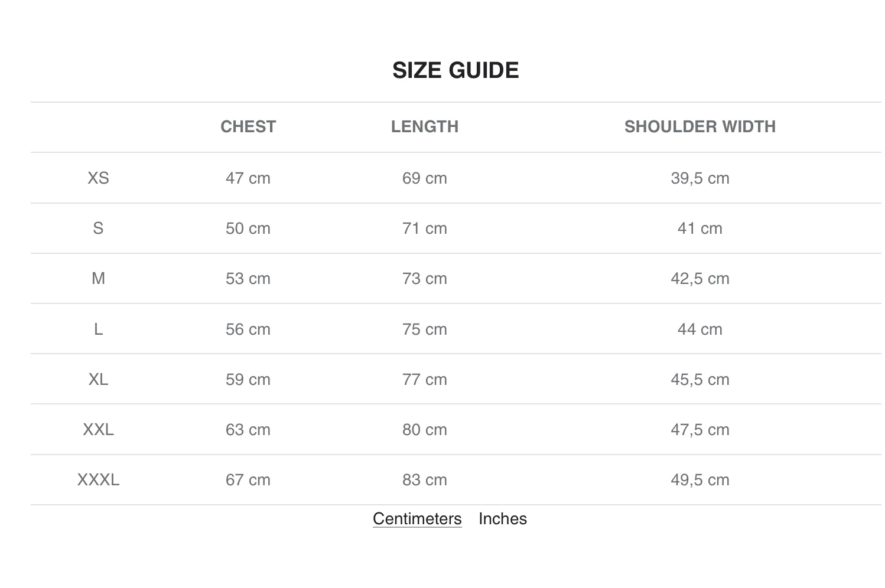
Task: Click the 39,5 cm shoulder width cell
Action: [x=700, y=178]
